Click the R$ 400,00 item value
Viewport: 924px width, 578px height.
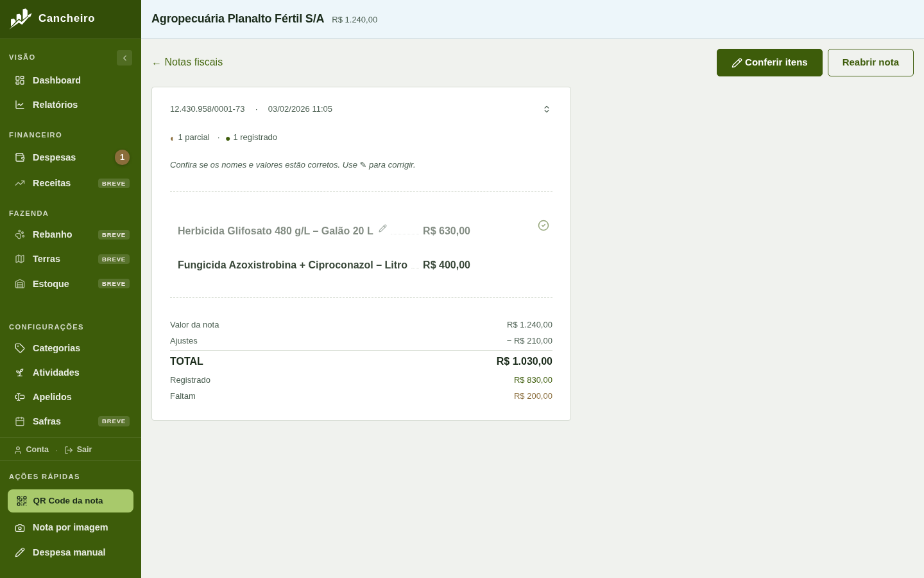coord(447,265)
